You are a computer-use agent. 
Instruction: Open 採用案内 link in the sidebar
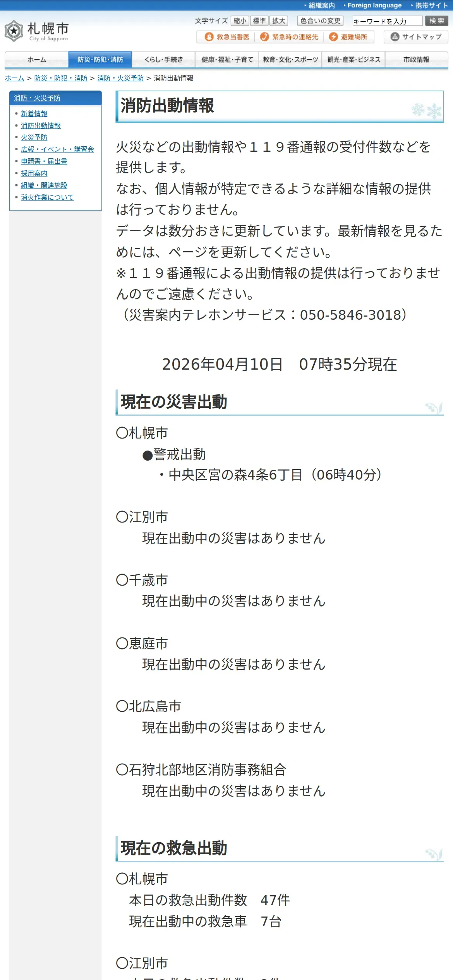34,173
